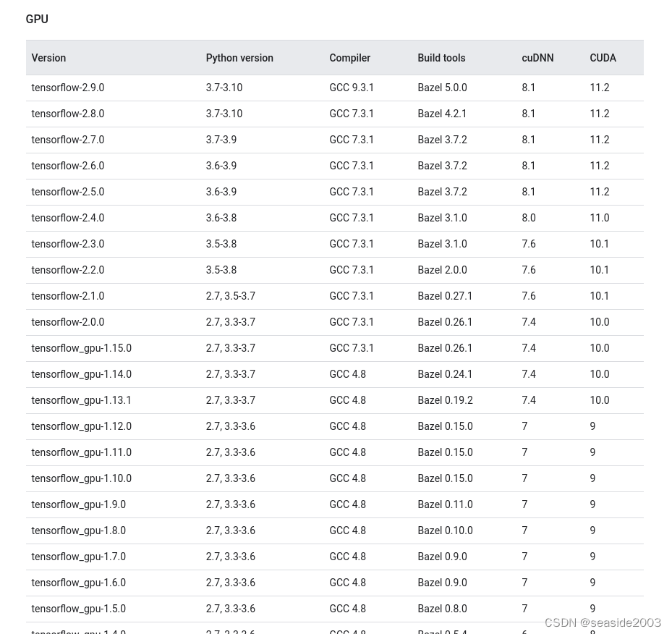This screenshot has width=672, height=634.
Task: Click cuDNN 8.0 in tensorflow-2.4.0 row
Action: pyautogui.click(x=529, y=218)
